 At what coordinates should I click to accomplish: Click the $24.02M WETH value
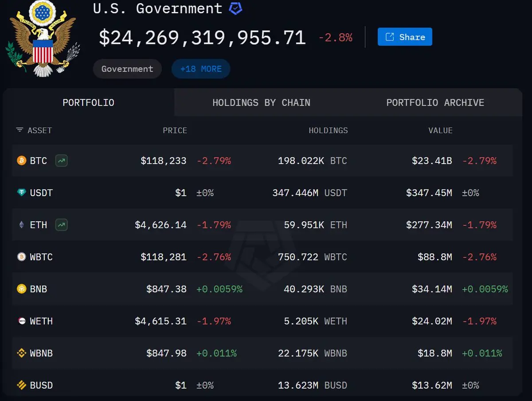tap(432, 321)
